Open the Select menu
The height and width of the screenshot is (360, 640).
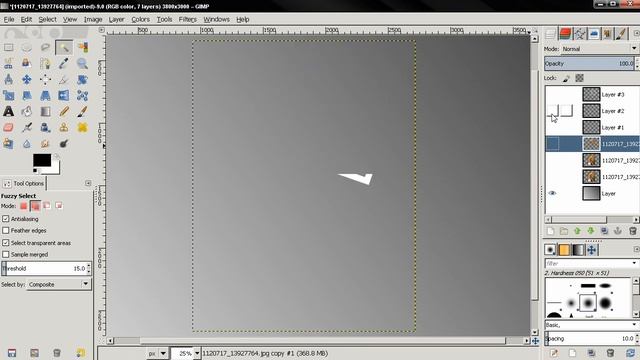click(x=47, y=19)
